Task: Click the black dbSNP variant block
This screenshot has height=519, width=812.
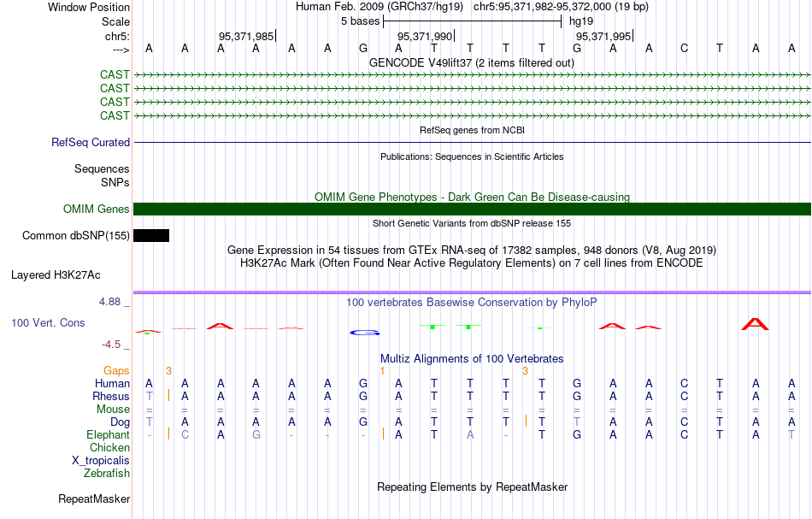Action: (x=151, y=236)
